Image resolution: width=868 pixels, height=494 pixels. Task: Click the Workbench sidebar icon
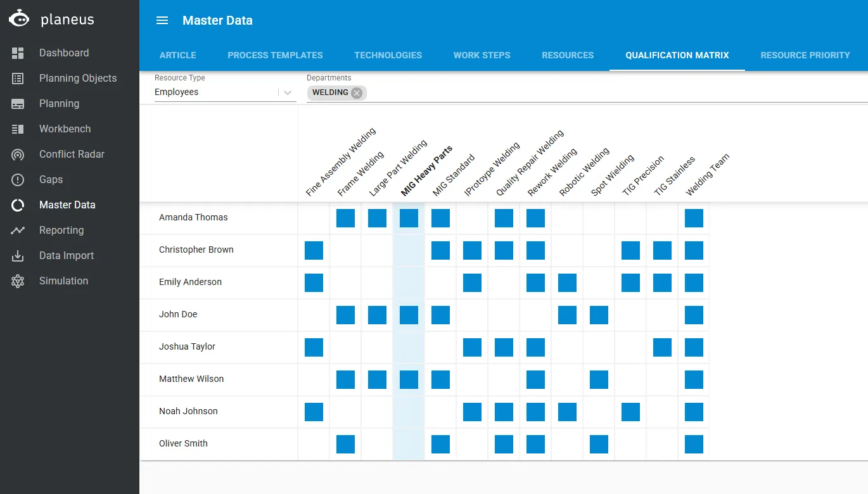coord(18,129)
